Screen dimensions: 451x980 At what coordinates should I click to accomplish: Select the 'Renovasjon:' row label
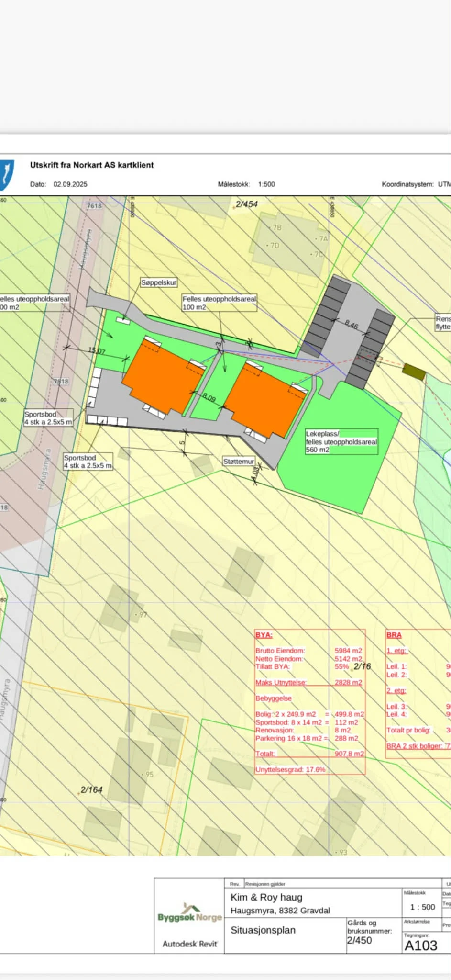(275, 730)
